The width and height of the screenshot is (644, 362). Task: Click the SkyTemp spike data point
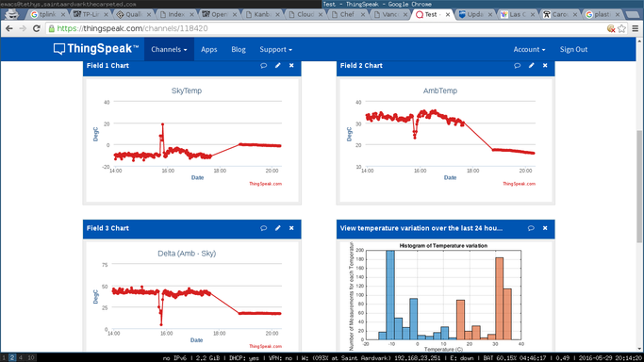(x=162, y=123)
